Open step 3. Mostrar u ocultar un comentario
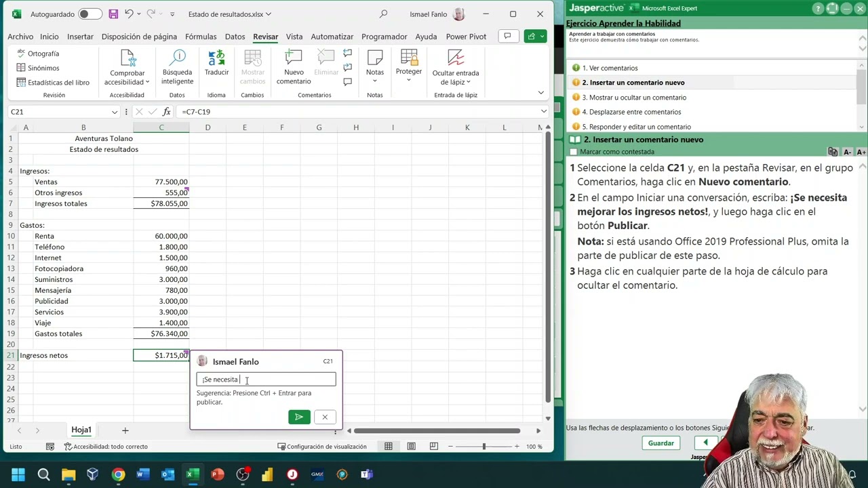The image size is (868, 488). pyautogui.click(x=634, y=98)
